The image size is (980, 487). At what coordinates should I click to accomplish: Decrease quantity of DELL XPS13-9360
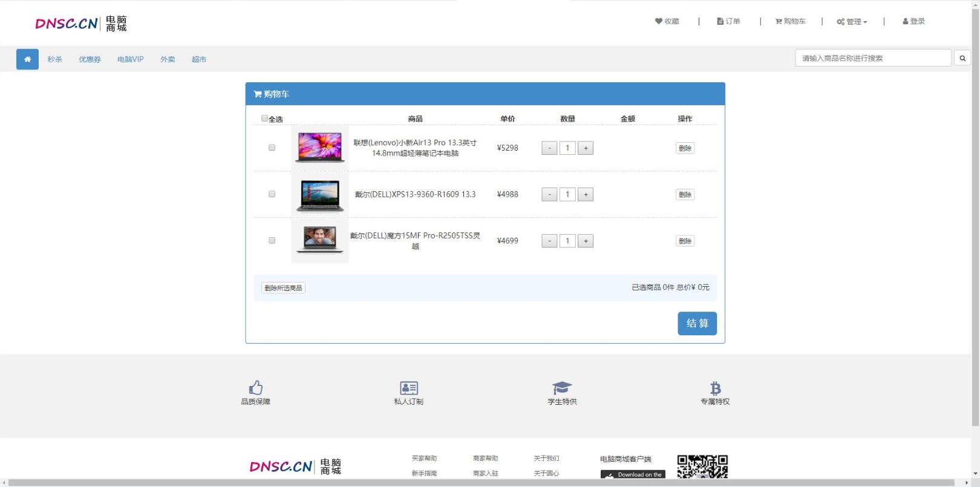coord(549,195)
